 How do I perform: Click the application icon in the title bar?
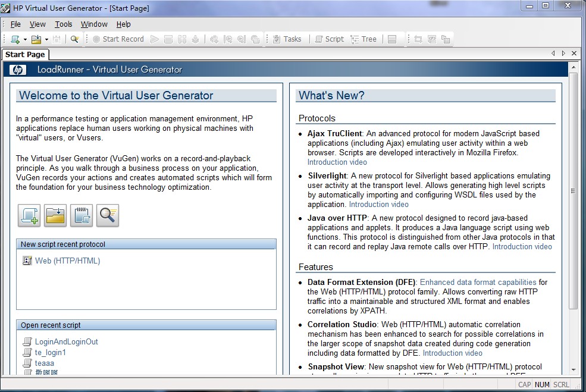pos(5,8)
